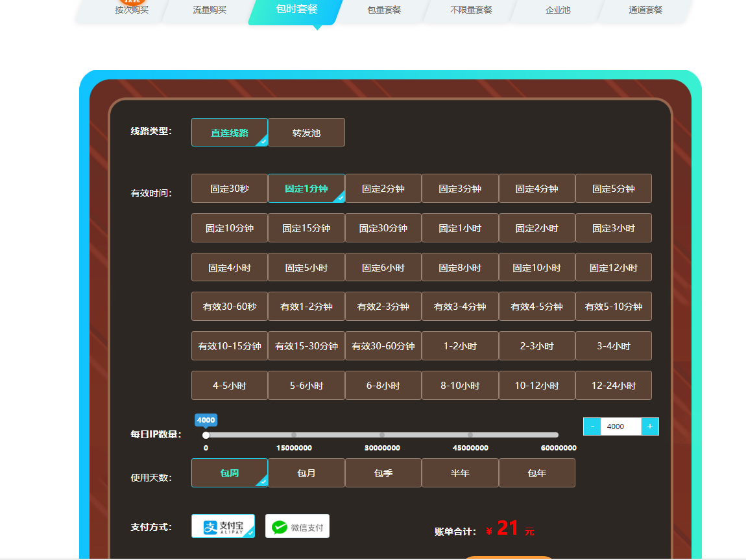Choose 固定30分钟 option
Image resolution: width=746 pixels, height=560 pixels.
pyautogui.click(x=383, y=228)
